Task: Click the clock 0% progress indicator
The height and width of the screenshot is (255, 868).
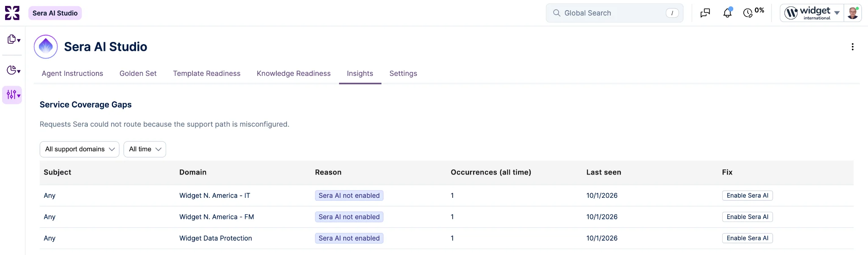Action: 754,12
